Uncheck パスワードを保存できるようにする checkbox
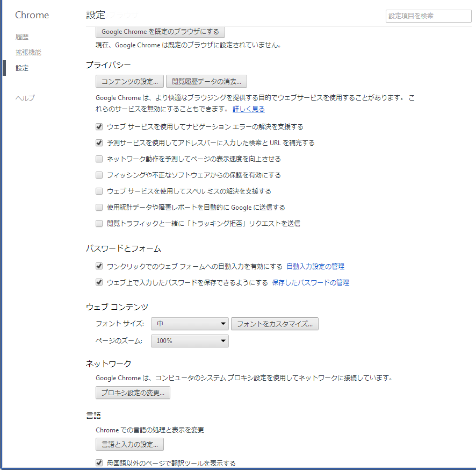Viewport: 476px width, 470px height. coord(99,282)
